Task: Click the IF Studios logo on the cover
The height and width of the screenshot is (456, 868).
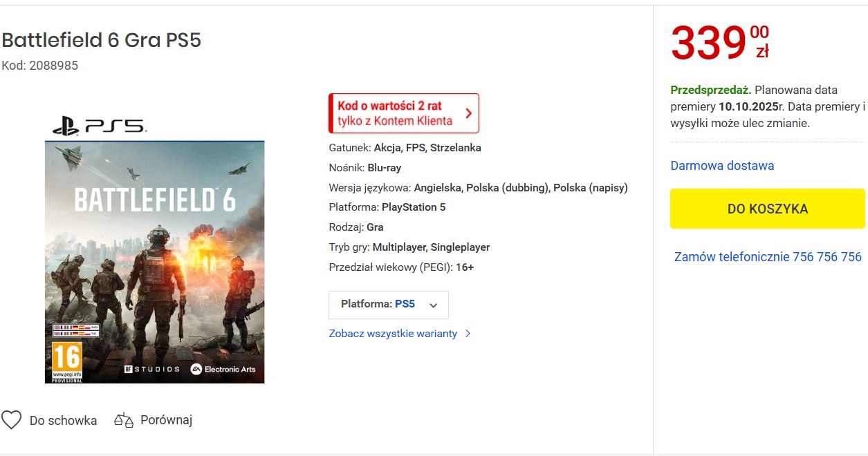Action: 151,369
